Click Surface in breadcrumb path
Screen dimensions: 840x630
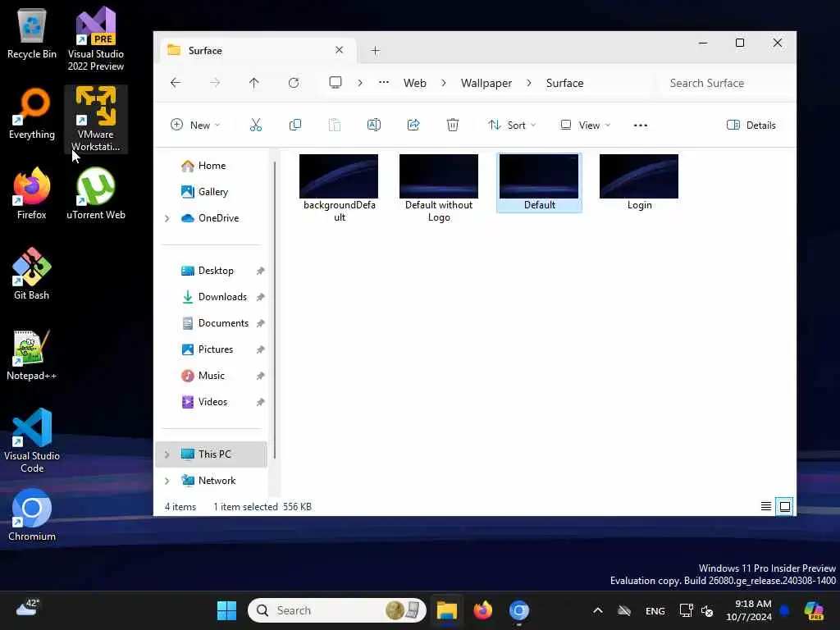coord(564,83)
